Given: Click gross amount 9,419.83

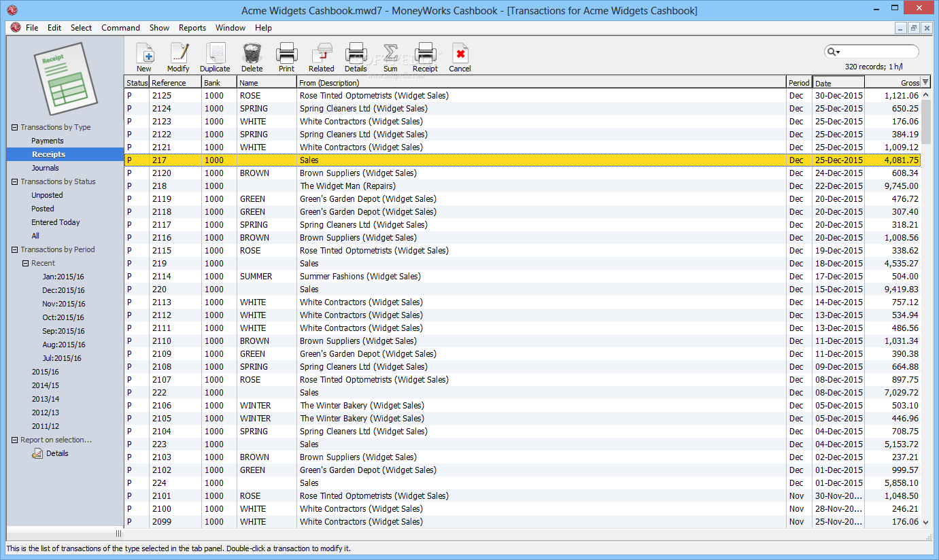Looking at the screenshot, I should coord(902,290).
